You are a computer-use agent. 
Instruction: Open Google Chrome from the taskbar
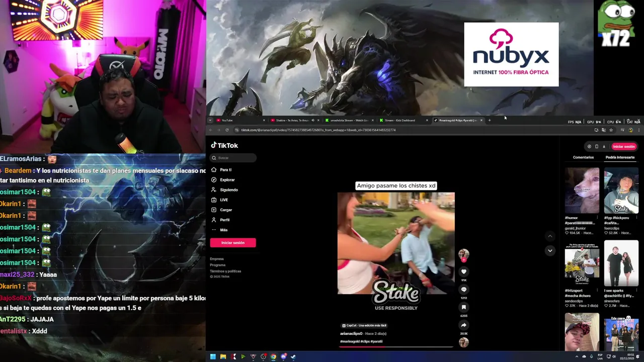273,357
